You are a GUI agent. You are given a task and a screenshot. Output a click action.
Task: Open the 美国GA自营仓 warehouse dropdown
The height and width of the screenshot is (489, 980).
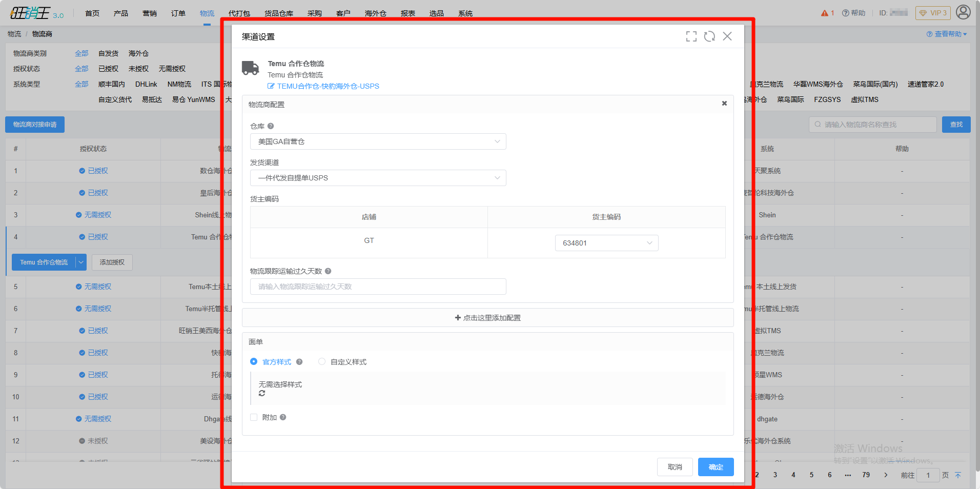[378, 141]
